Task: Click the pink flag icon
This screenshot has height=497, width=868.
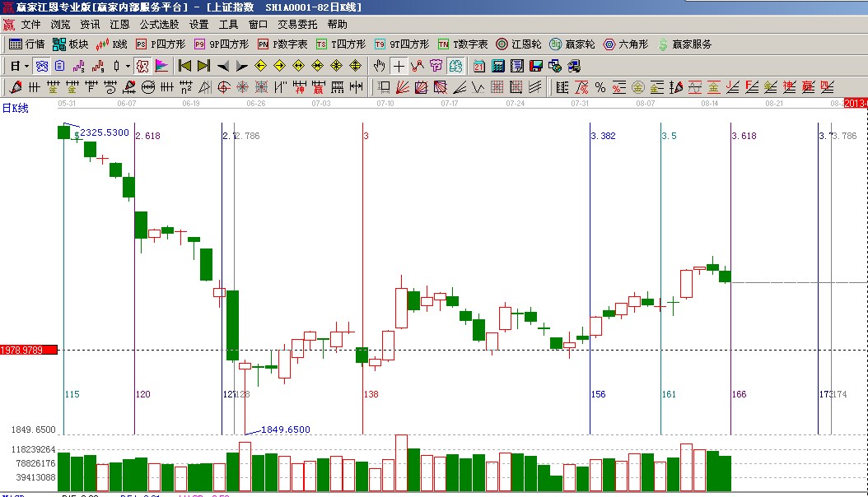Action: tap(161, 66)
